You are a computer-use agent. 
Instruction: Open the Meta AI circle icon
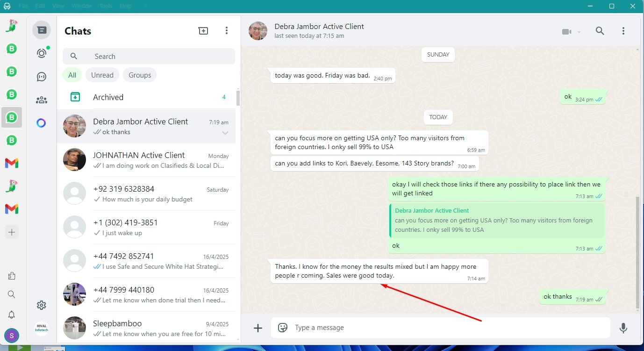point(42,123)
